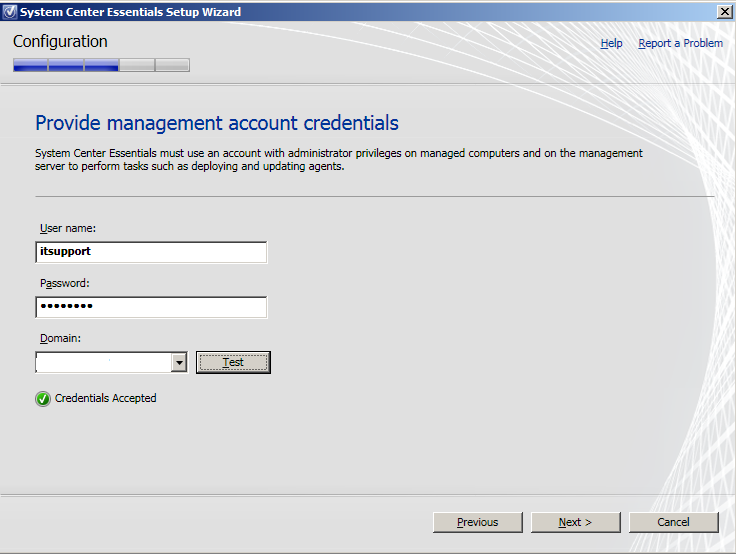Click the Domain label
Viewport: 736px width, 554px height.
[x=60, y=339]
